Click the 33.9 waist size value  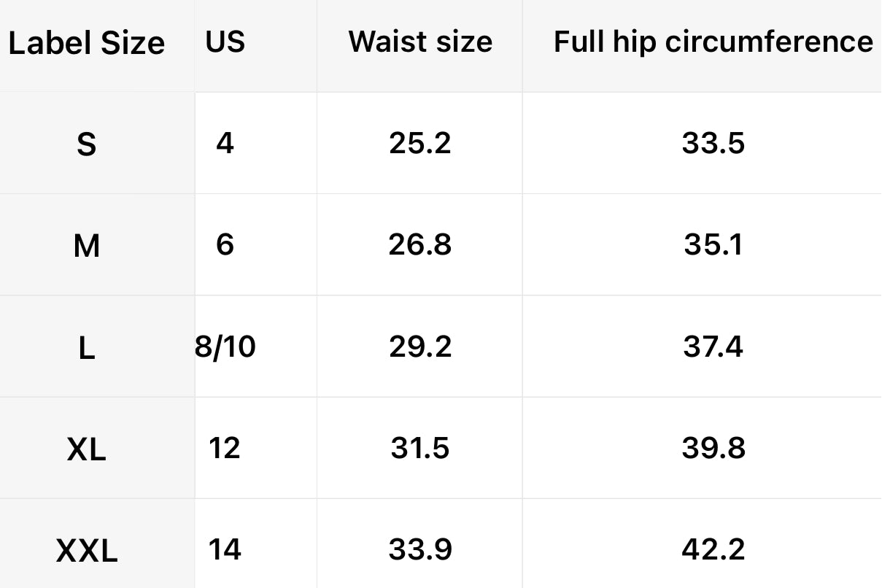[420, 549]
